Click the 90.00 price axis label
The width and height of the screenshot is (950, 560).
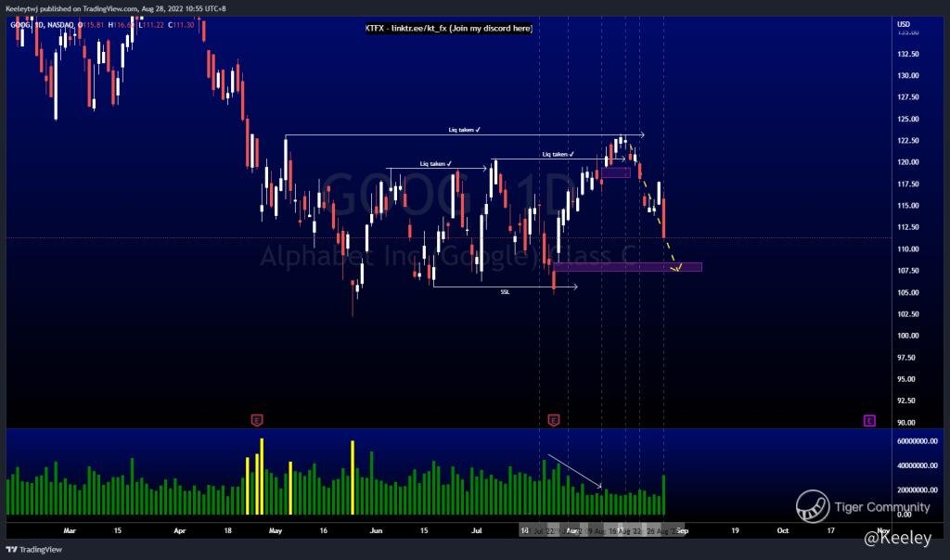[x=905, y=423]
